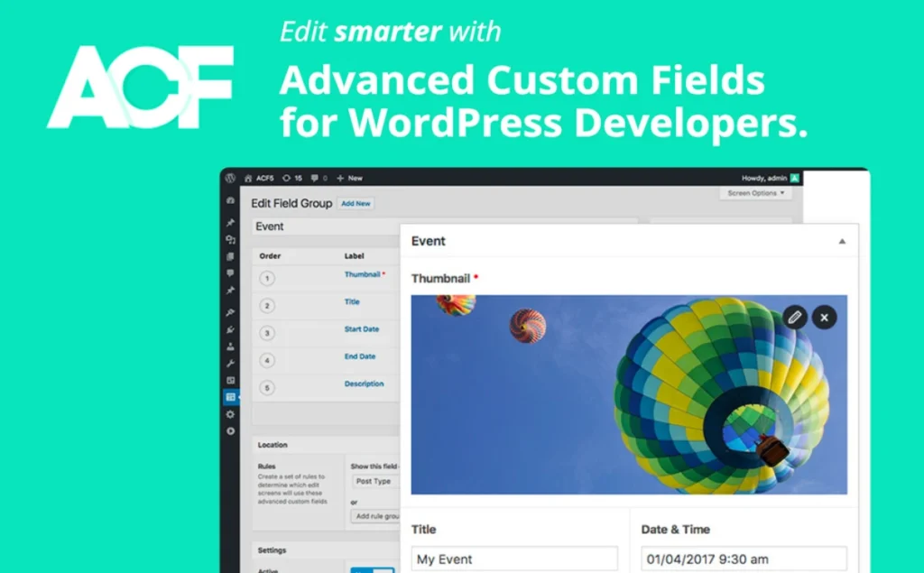Open the Appearance brush sidebar icon

pyautogui.click(x=230, y=312)
